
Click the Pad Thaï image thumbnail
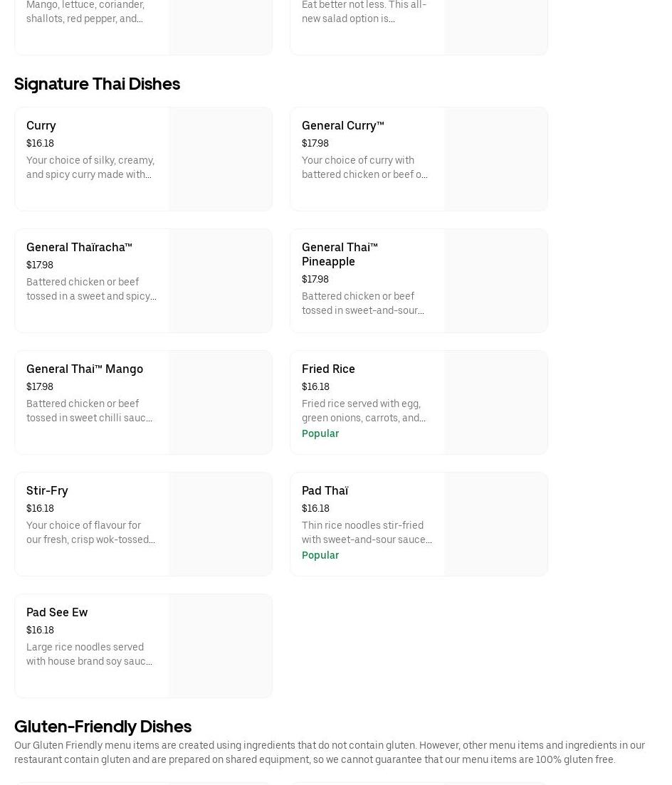tap(496, 525)
